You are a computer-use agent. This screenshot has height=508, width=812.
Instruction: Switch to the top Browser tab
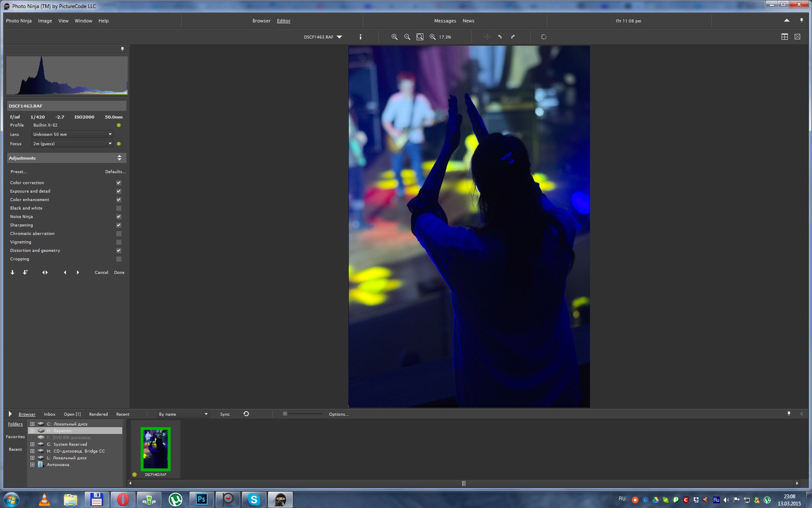pos(261,21)
